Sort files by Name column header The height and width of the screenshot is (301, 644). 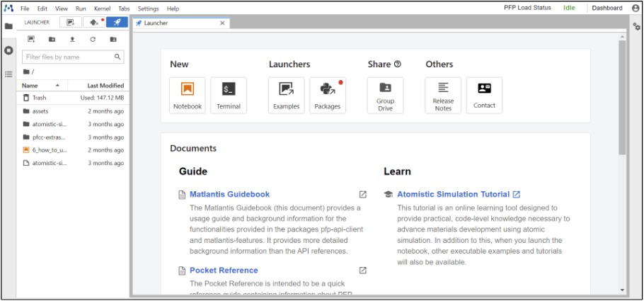30,85
